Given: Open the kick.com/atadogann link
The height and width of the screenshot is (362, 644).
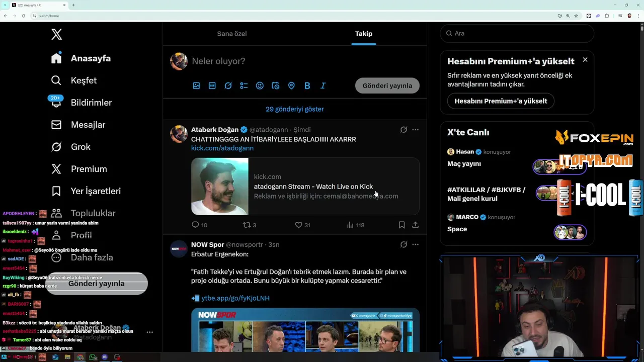Looking at the screenshot, I should pos(222,148).
